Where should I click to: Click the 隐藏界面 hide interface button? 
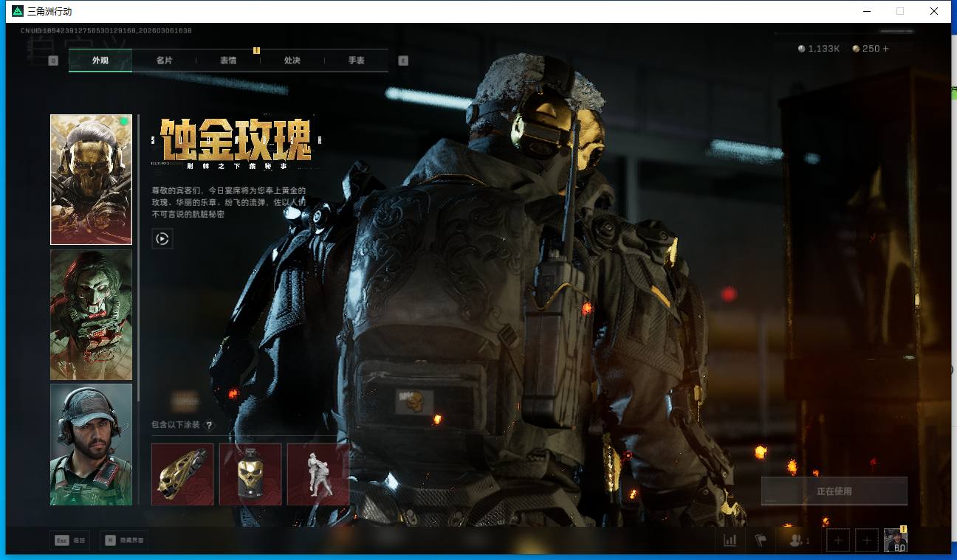pyautogui.click(x=124, y=540)
